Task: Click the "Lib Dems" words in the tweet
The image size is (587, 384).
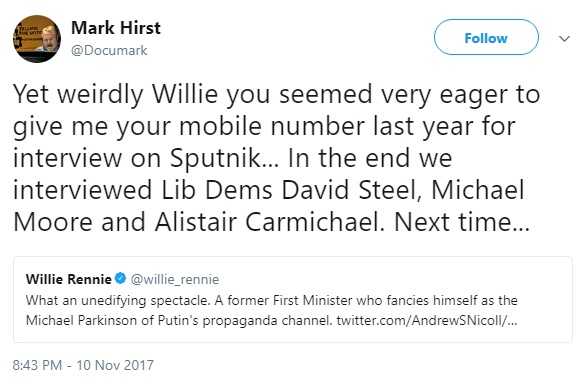Action: [x=217, y=190]
